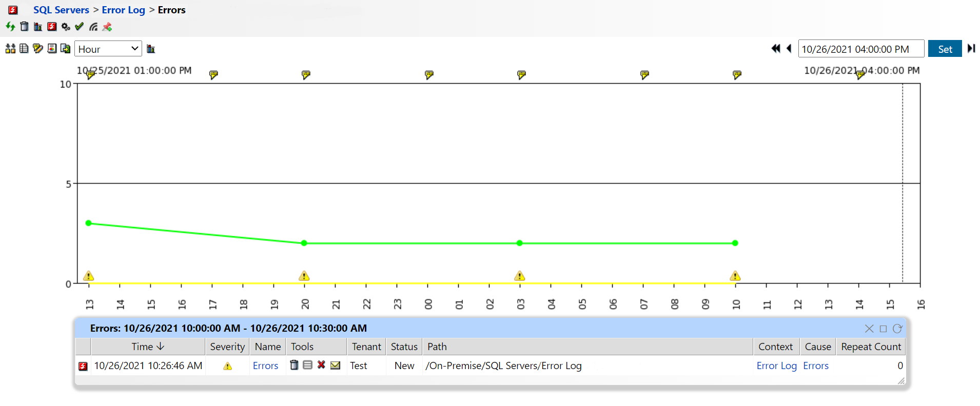980x406 pixels.
Task: Click the warning triangle at hour 10
Action: [735, 276]
